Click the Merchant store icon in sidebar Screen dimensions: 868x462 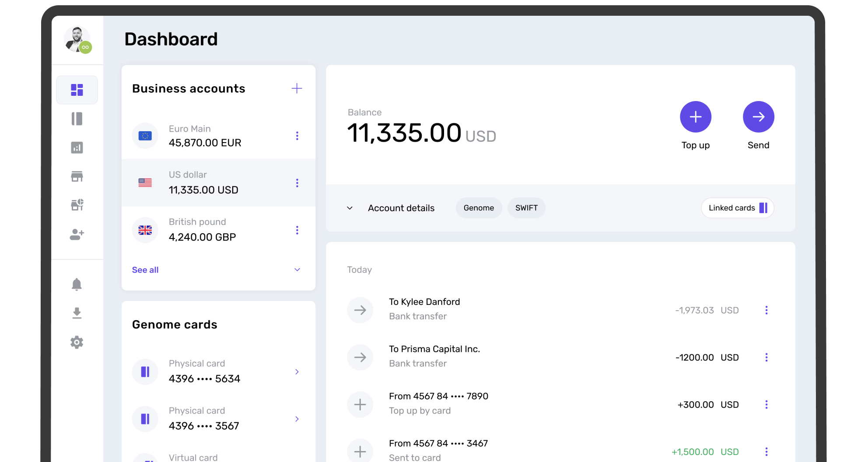tap(77, 177)
